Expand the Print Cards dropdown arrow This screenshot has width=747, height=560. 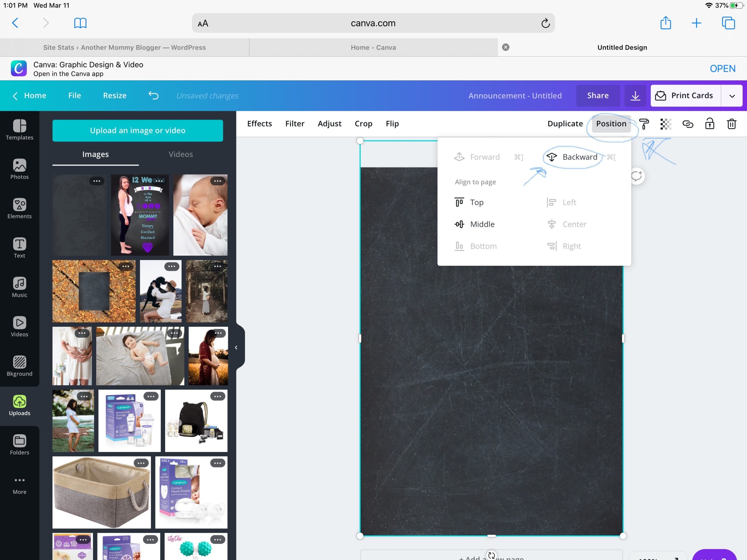tap(732, 96)
